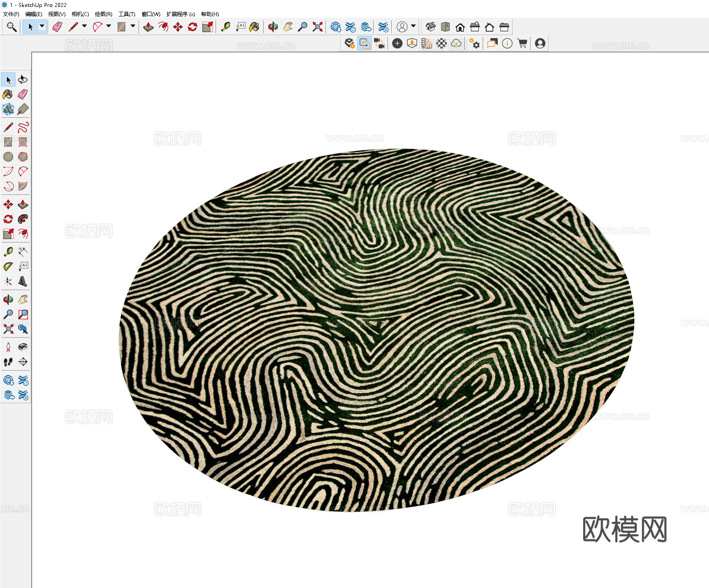
Task: Expand the Select tool dropdown arrow
Action: coord(42,26)
